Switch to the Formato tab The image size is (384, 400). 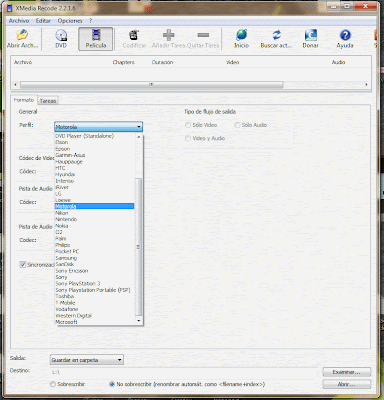tap(24, 100)
